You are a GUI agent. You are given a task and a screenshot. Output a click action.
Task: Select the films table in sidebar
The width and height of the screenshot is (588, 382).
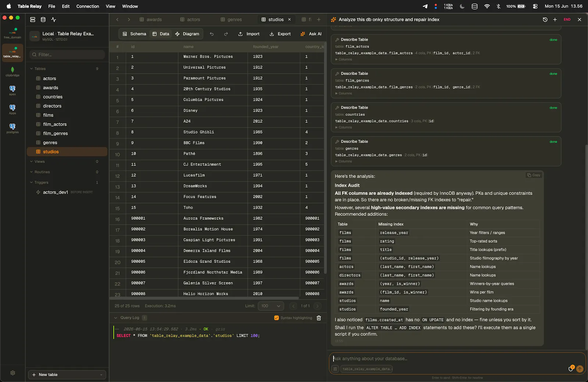(x=67, y=115)
